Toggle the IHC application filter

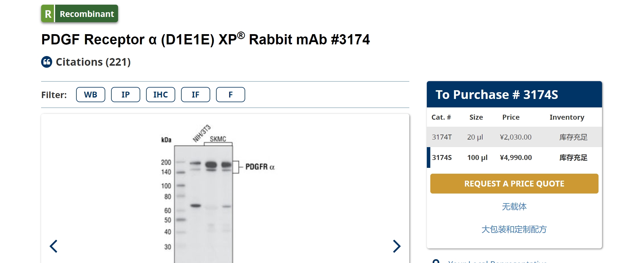(x=161, y=95)
